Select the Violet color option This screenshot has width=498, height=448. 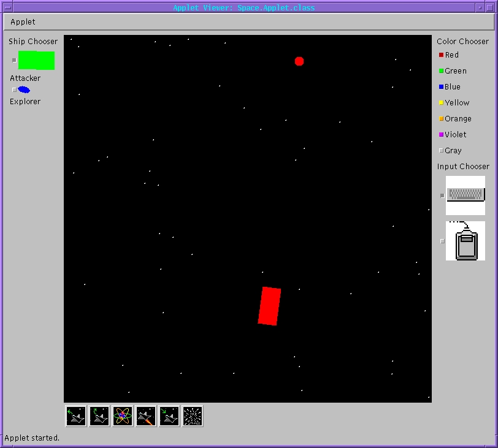coord(453,134)
